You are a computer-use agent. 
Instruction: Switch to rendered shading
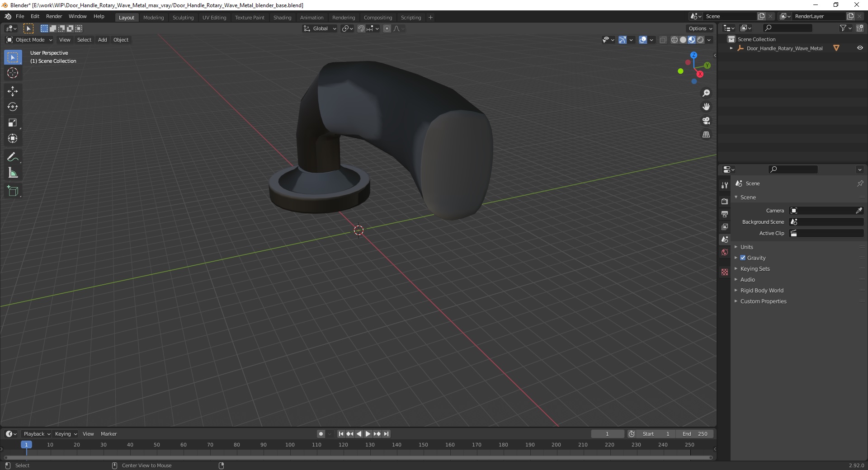tap(700, 40)
